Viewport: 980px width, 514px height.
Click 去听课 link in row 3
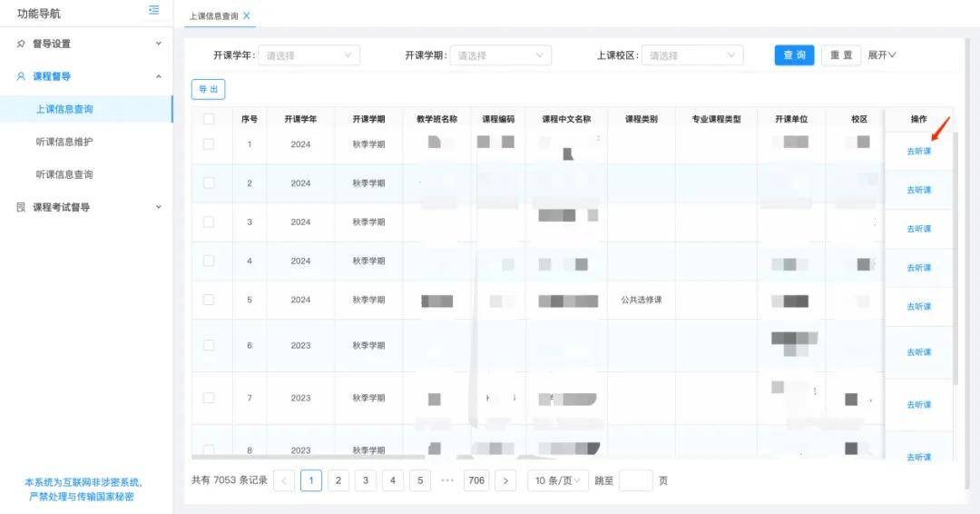(918, 229)
